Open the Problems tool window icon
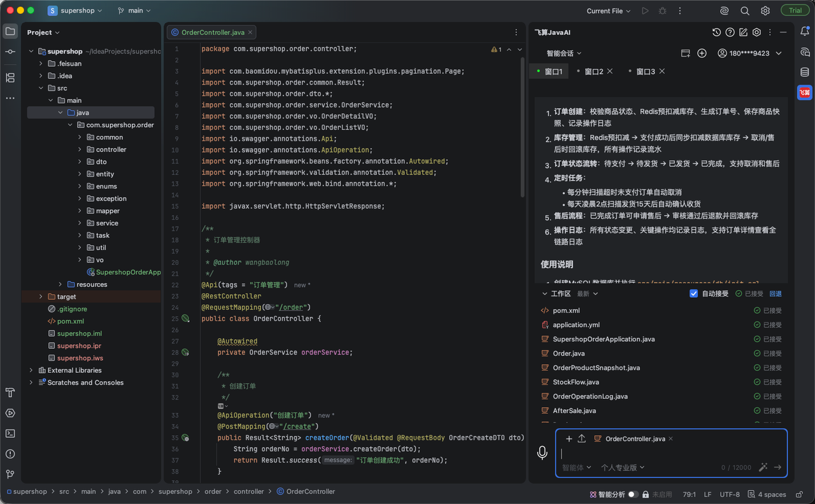815x504 pixels. pos(10,454)
